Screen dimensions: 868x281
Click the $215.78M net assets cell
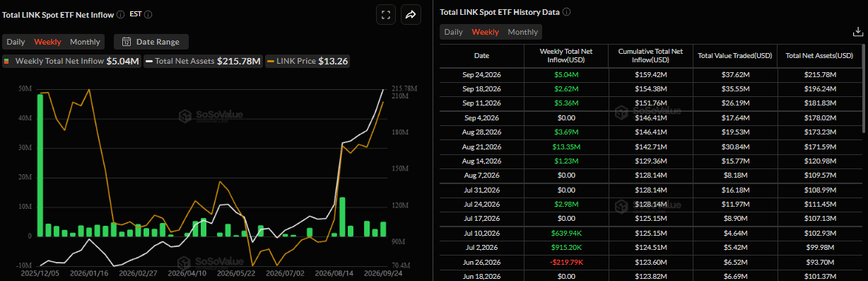click(820, 74)
